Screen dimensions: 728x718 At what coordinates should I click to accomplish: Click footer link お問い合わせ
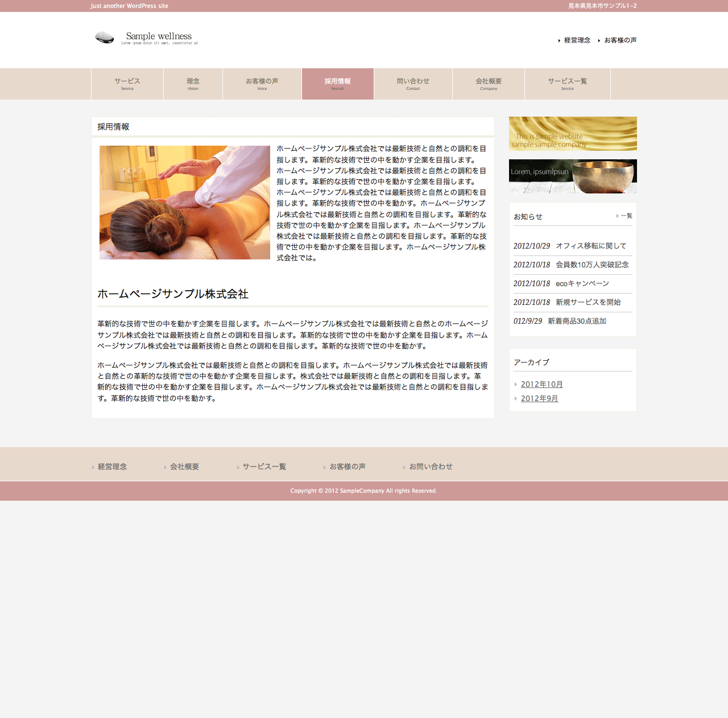[x=431, y=467]
